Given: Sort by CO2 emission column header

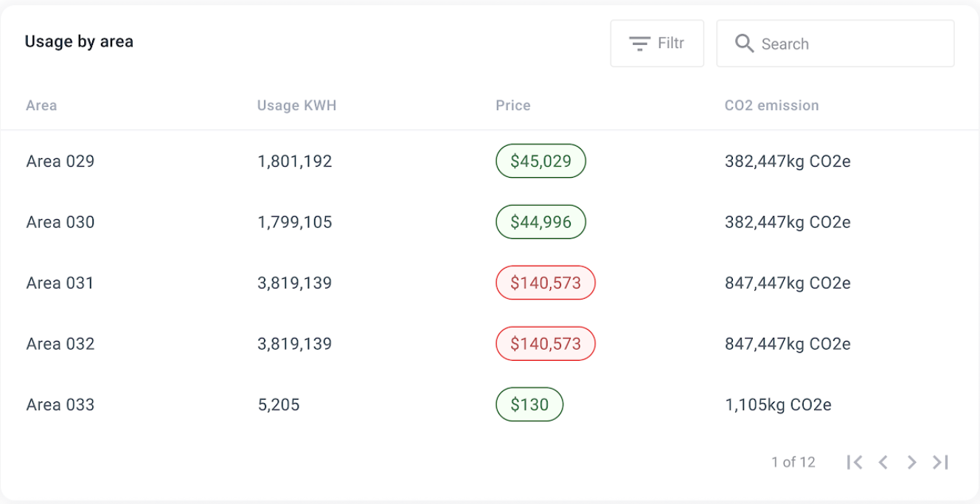Looking at the screenshot, I should click(x=771, y=106).
